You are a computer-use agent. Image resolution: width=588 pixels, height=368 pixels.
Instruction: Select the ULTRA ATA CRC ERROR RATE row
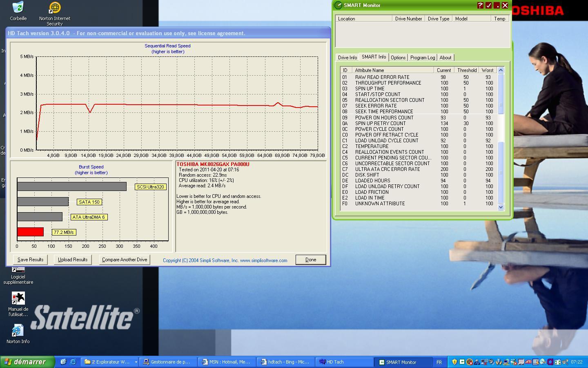click(x=419, y=169)
